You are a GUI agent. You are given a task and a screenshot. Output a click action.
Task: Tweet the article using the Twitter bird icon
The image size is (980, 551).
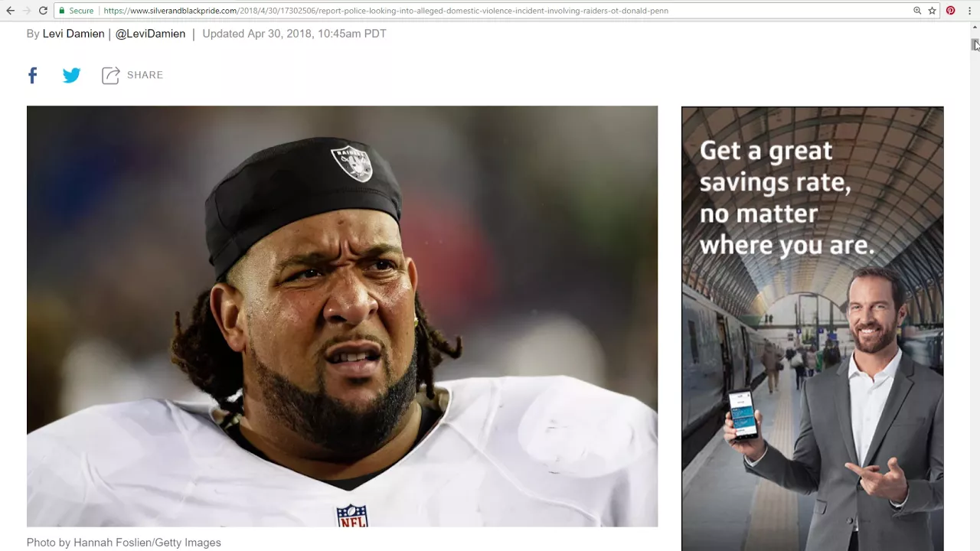tap(71, 75)
